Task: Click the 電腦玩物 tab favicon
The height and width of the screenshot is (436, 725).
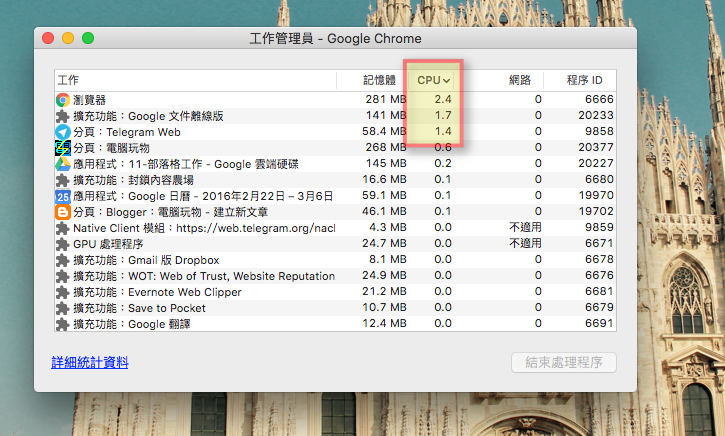Action: [x=62, y=148]
